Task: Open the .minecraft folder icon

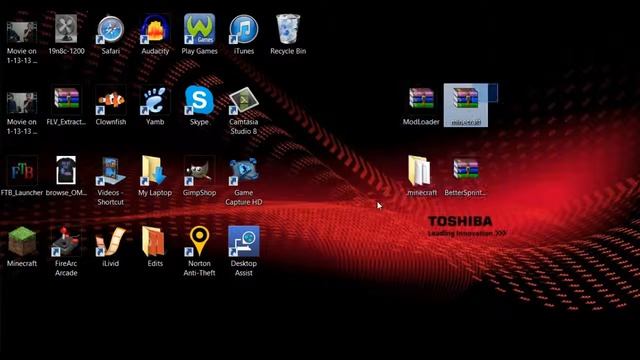Action: coord(420,171)
